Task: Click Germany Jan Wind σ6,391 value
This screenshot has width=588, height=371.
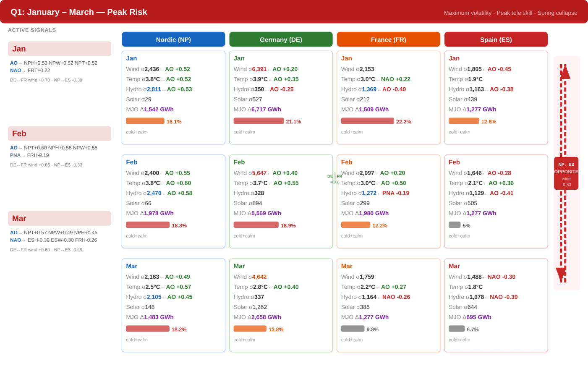Action: pos(259,69)
